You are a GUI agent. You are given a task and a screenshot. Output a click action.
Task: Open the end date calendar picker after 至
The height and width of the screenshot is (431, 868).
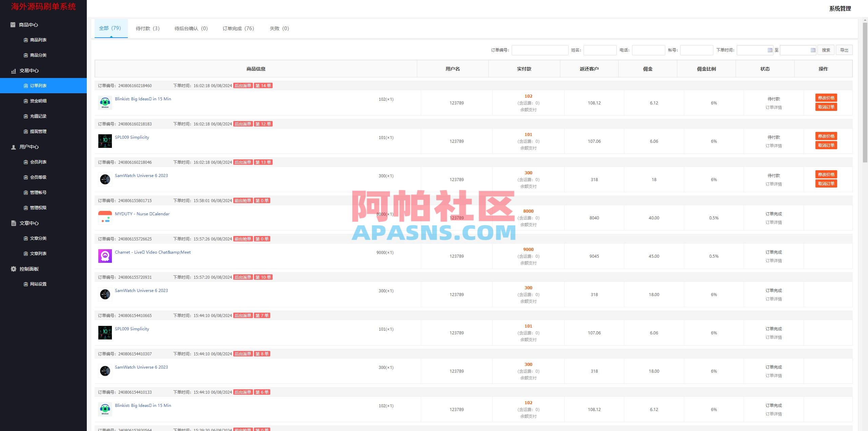coord(813,50)
